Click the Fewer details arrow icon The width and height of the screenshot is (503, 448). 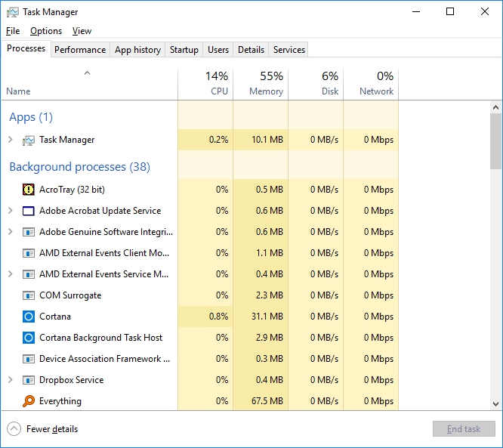click(x=14, y=429)
